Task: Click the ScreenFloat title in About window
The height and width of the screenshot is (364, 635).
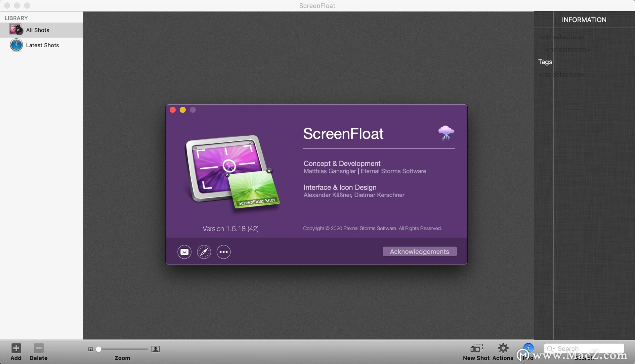Action: [343, 134]
